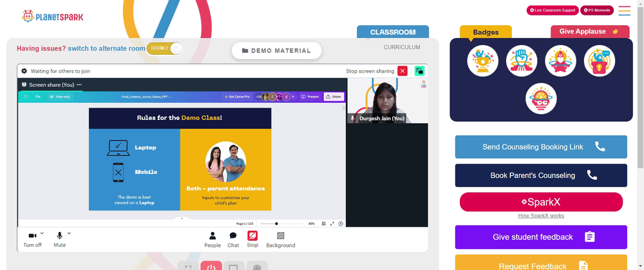Click the Send Counseling Booking Link button
644x270 pixels.
541,147
